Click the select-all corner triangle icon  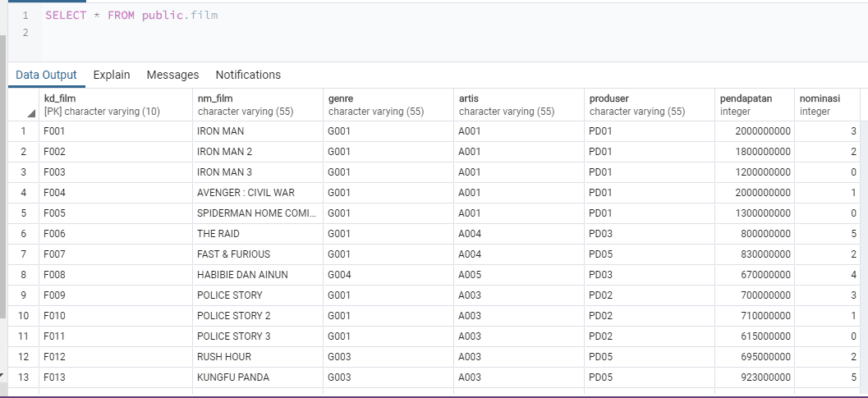click(x=31, y=112)
